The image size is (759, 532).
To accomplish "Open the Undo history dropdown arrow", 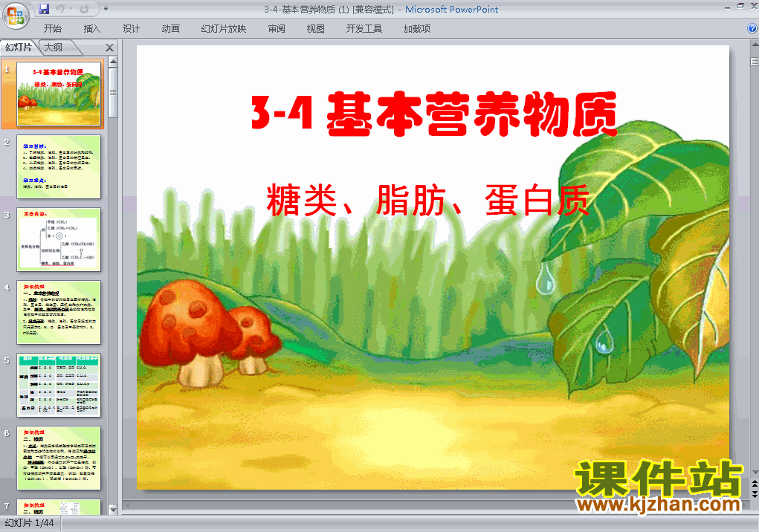I will 71,9.
